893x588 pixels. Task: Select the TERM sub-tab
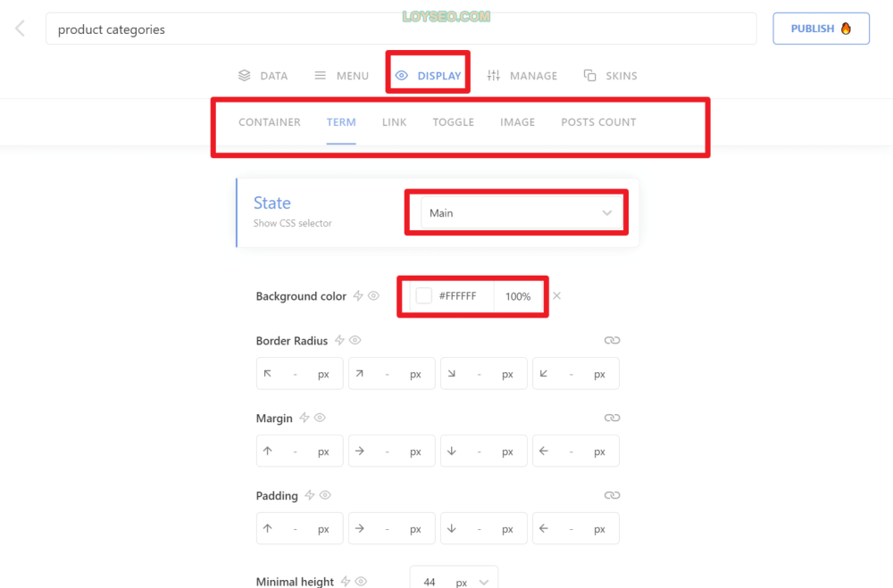341,122
